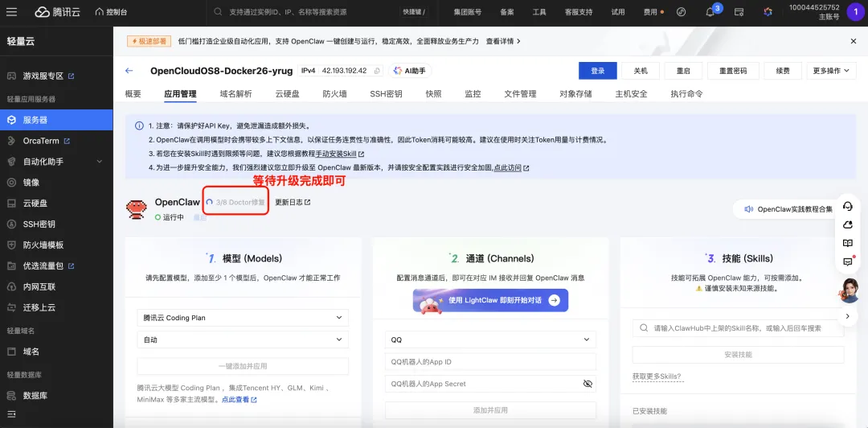Open the AI助手 button
This screenshot has width=868, height=428.
click(410, 71)
